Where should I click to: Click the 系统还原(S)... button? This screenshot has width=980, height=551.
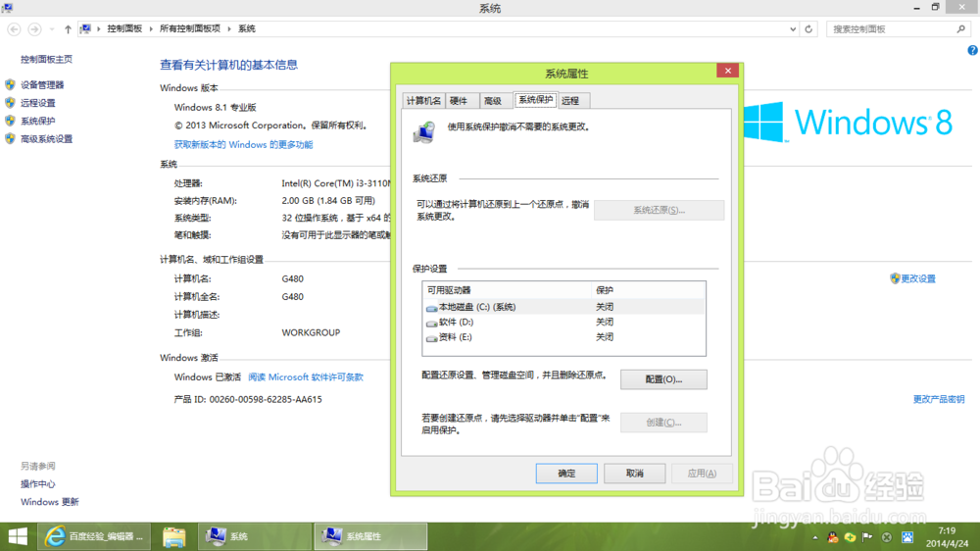[659, 210]
